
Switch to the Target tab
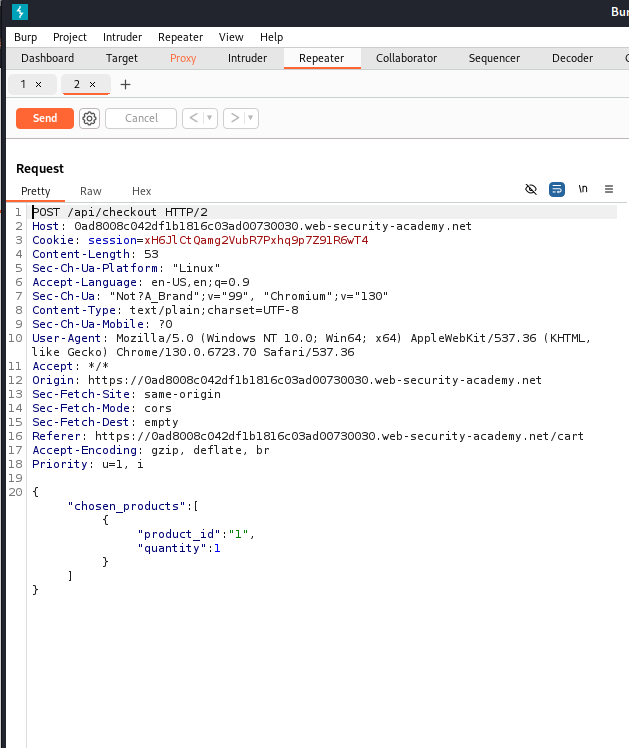point(122,58)
